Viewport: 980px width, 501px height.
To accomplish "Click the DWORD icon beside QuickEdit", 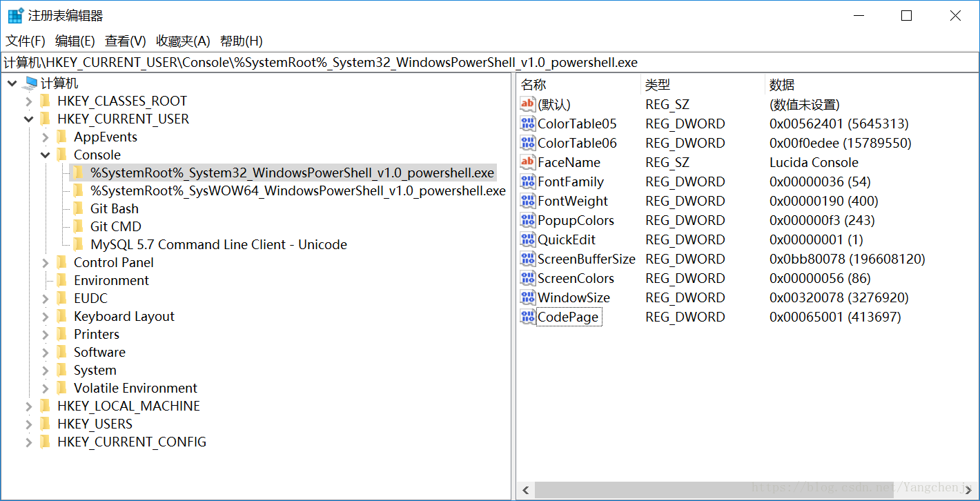I will tap(528, 239).
